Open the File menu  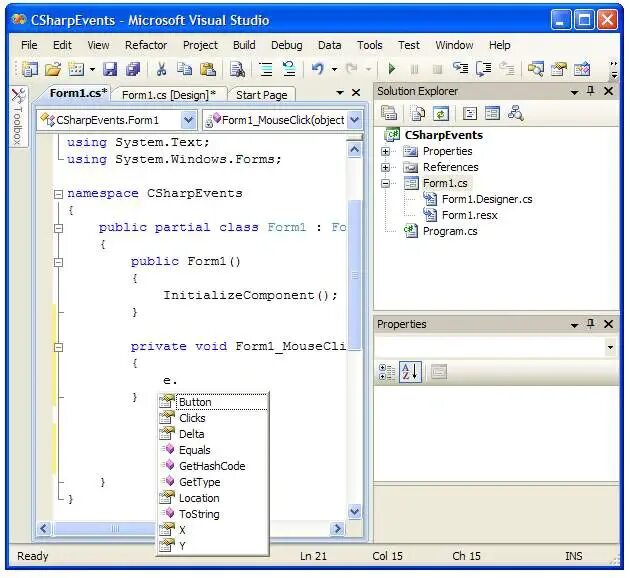tap(29, 45)
